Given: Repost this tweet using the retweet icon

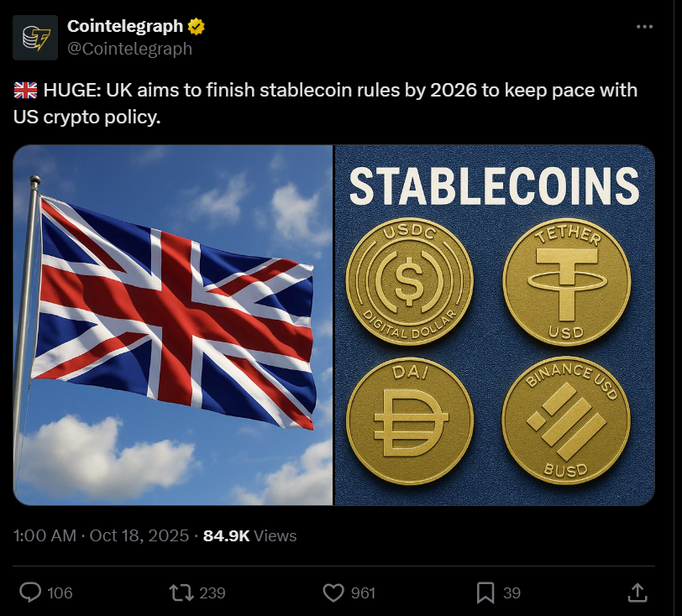Looking at the screenshot, I should [x=181, y=593].
